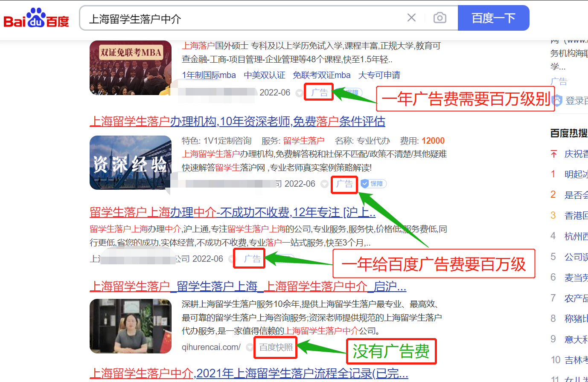Click the 广告 tag under the 沪上通 result
The width and height of the screenshot is (588, 382).
(252, 259)
